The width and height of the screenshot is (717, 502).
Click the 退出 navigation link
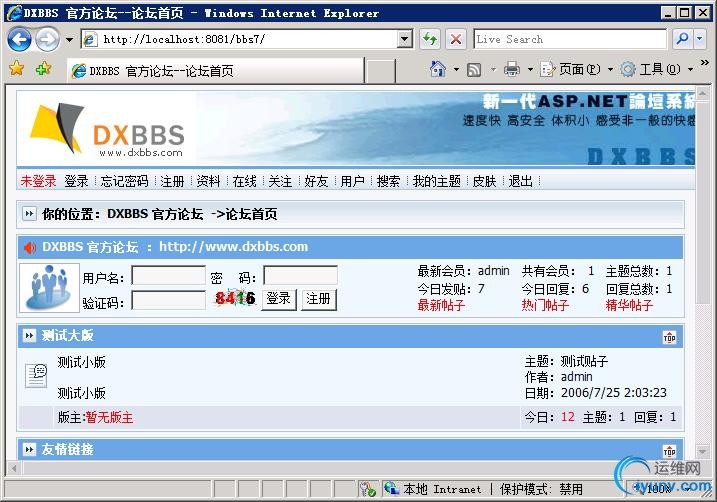click(520, 182)
